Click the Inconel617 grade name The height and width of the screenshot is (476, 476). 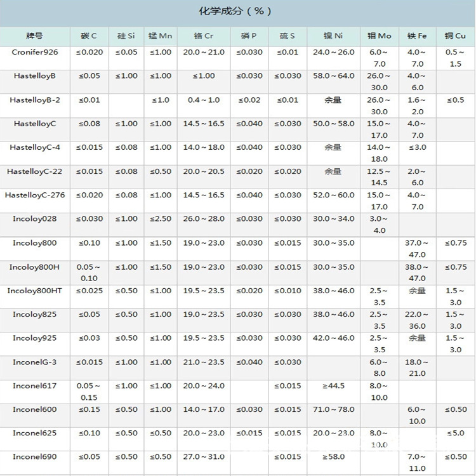click(x=35, y=386)
